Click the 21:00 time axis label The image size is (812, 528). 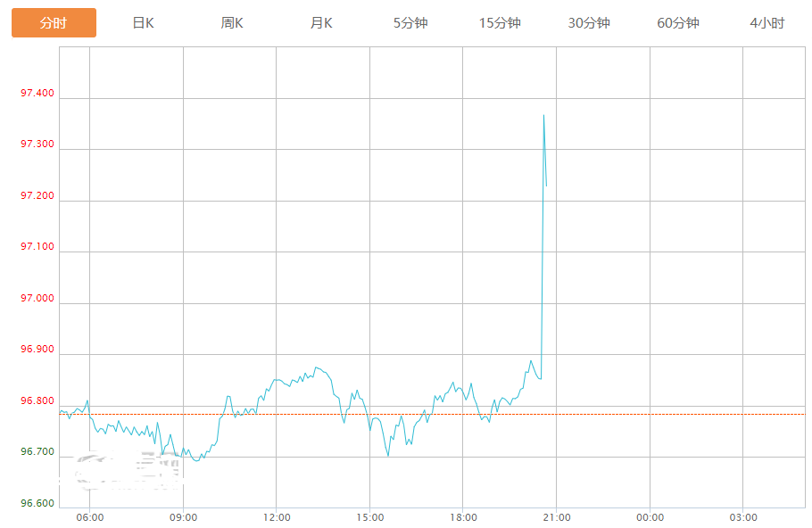(x=556, y=517)
